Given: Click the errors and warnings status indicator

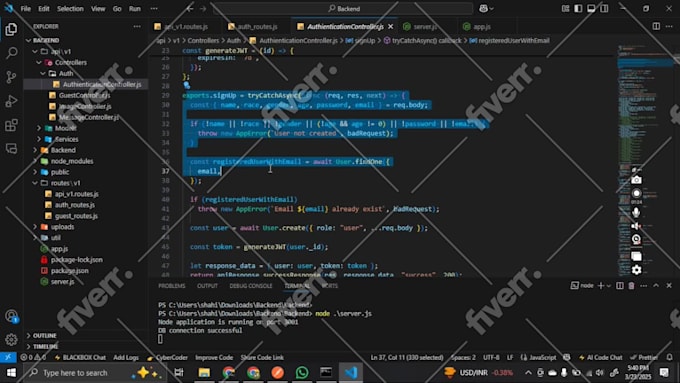Looking at the screenshot, I should [33, 357].
